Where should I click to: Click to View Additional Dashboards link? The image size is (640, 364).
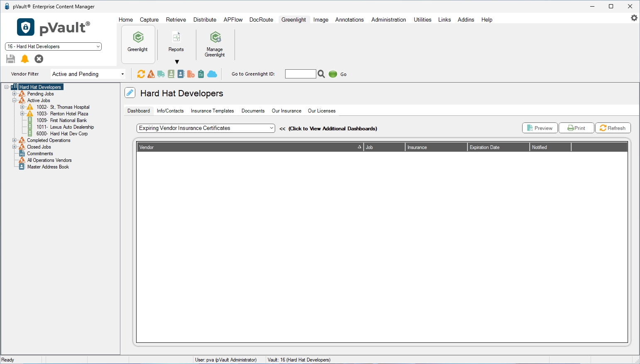tap(333, 129)
